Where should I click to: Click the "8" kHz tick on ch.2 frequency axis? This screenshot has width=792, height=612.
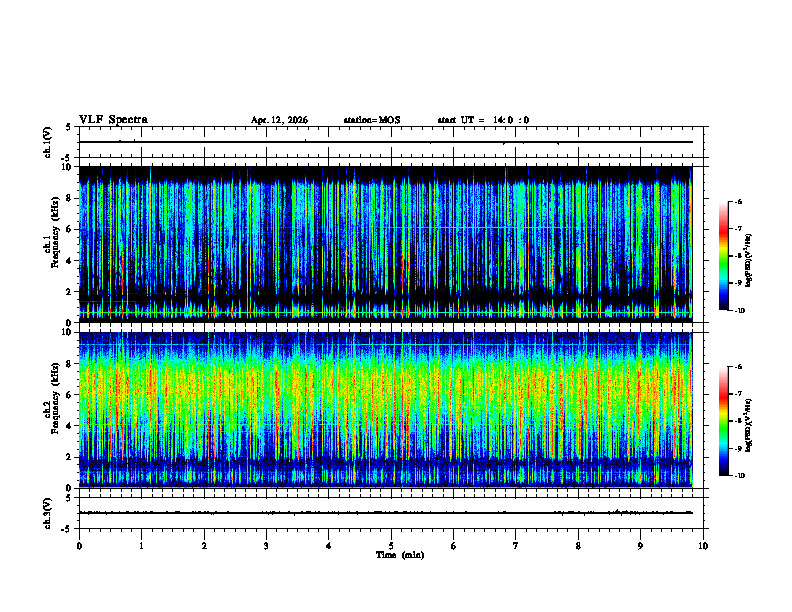click(x=70, y=364)
